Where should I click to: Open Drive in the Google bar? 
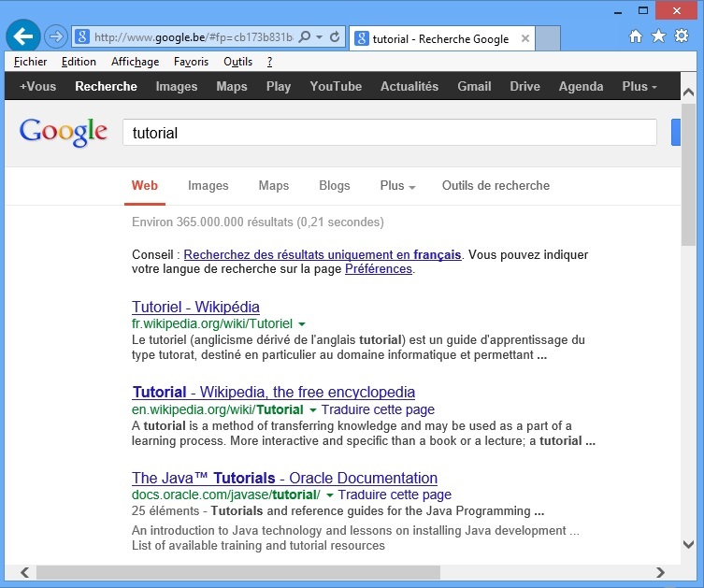[524, 86]
